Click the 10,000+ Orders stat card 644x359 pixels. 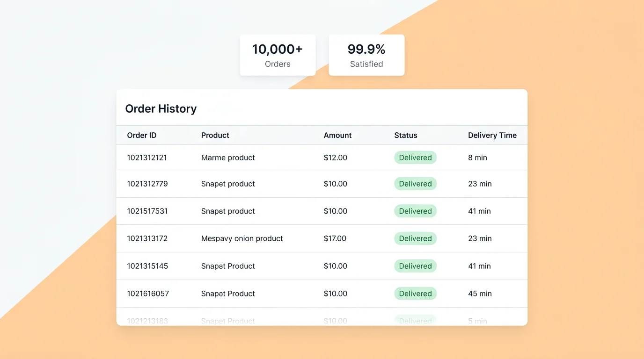pos(278,55)
